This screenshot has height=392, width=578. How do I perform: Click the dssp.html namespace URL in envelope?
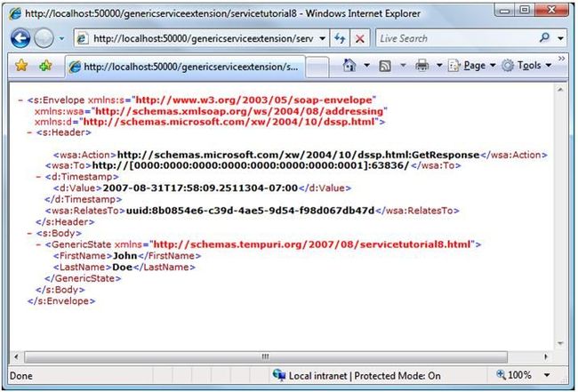point(229,122)
